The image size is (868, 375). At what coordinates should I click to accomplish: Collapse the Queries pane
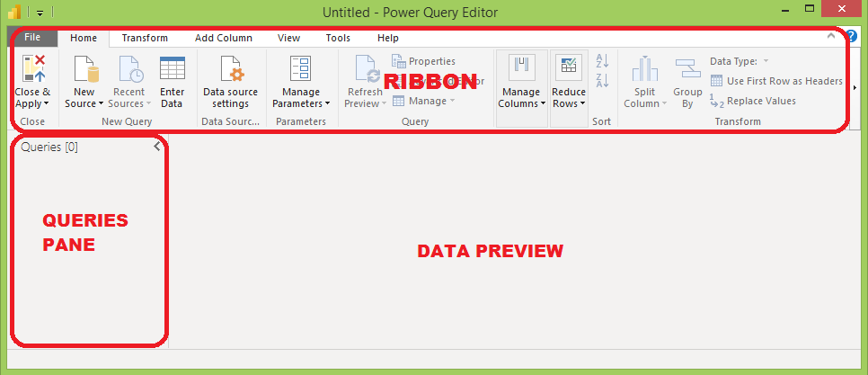pyautogui.click(x=157, y=147)
